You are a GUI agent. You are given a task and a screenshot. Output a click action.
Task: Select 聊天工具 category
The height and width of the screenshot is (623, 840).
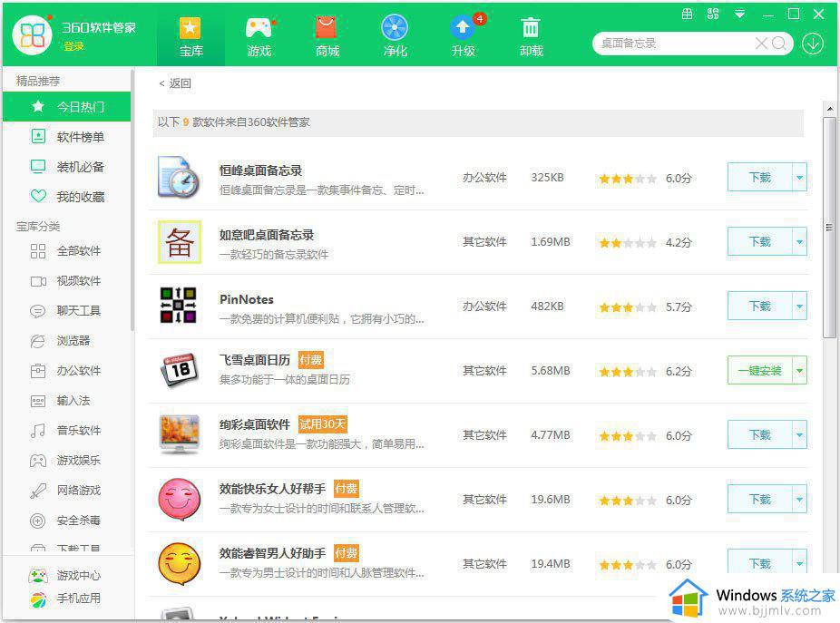pos(66,311)
